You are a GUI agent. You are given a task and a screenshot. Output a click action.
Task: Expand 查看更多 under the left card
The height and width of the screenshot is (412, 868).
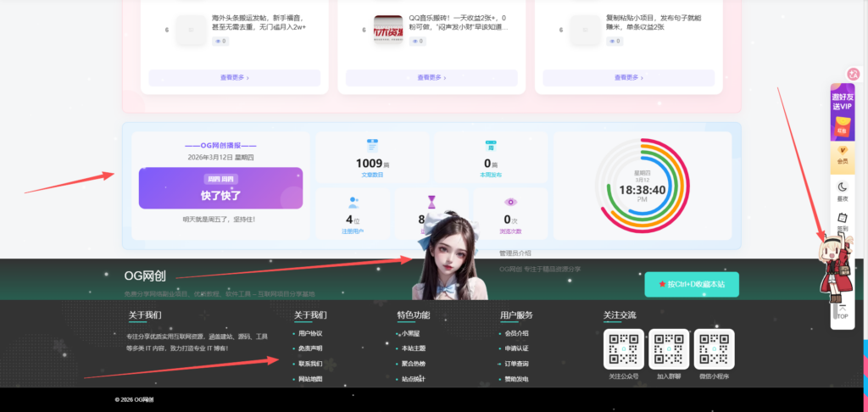pos(234,77)
